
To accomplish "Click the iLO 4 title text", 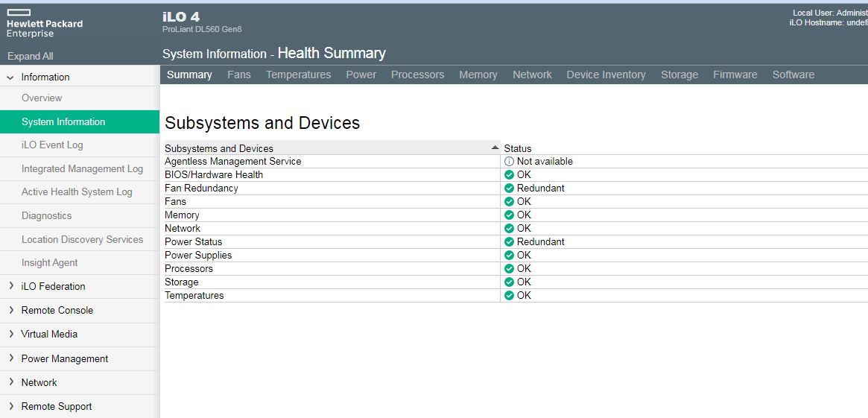I will click(181, 18).
